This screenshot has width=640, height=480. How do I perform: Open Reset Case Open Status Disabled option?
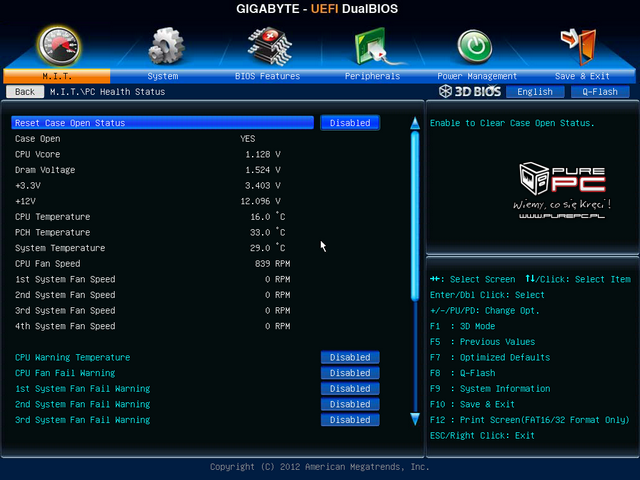(350, 123)
